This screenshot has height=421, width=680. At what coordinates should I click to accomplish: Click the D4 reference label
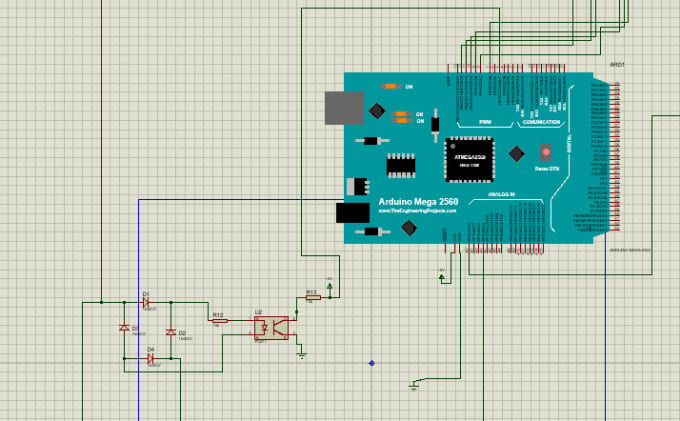(x=151, y=349)
